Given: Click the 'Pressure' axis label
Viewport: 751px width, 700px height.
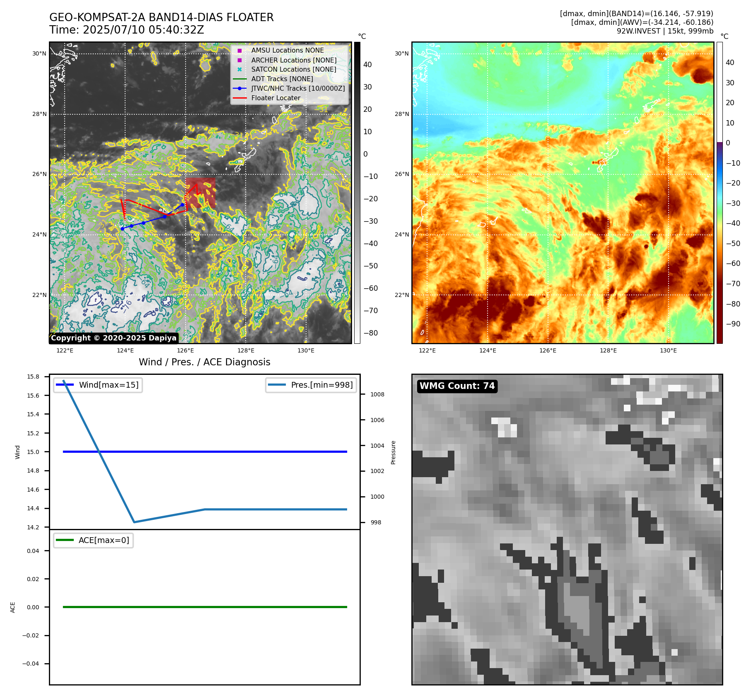Looking at the screenshot, I should tap(394, 452).
